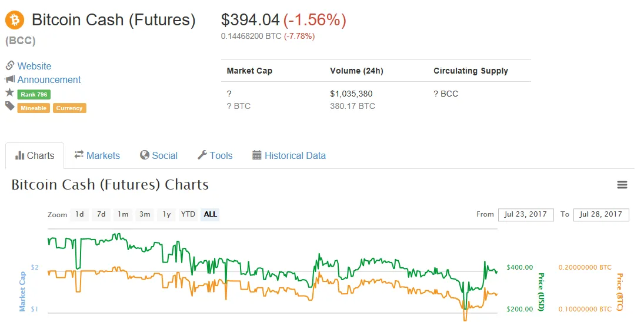Open the Announcement link
Viewport: 644px width, 322px height.
click(x=49, y=80)
